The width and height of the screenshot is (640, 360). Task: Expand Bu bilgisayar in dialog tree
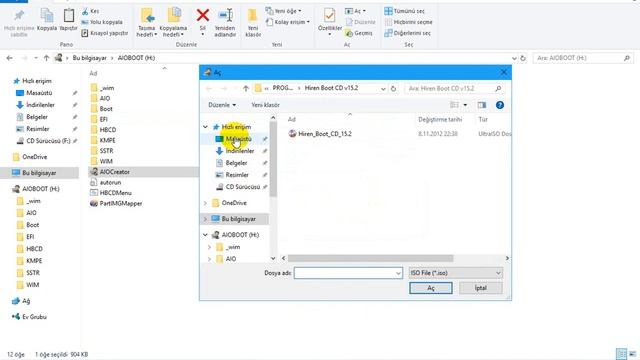pos(205,219)
